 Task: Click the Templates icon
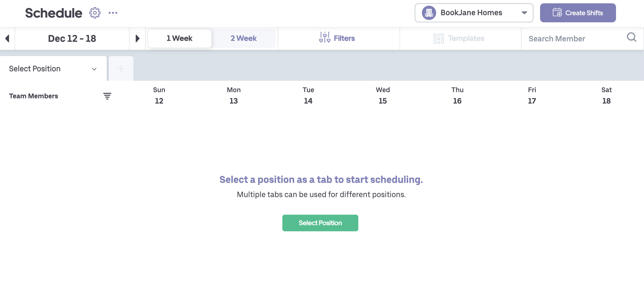[439, 38]
